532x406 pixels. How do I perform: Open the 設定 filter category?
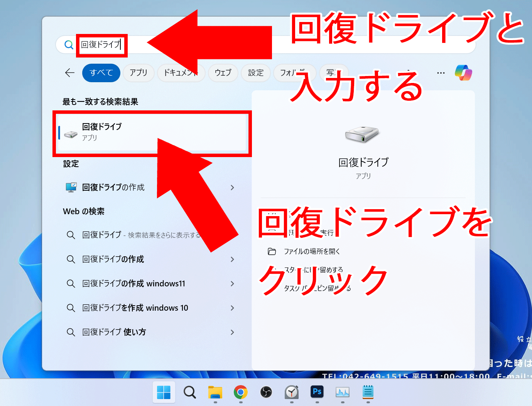pyautogui.click(x=255, y=73)
